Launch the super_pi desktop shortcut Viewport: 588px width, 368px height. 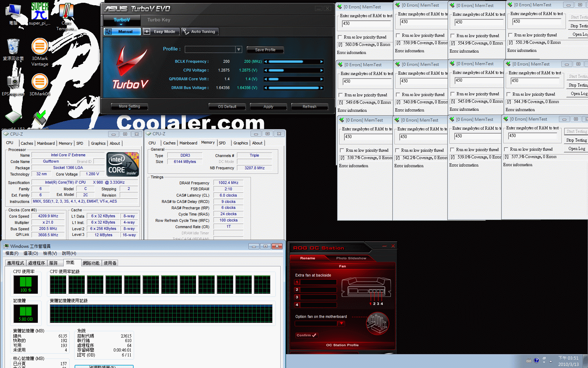coord(40,14)
